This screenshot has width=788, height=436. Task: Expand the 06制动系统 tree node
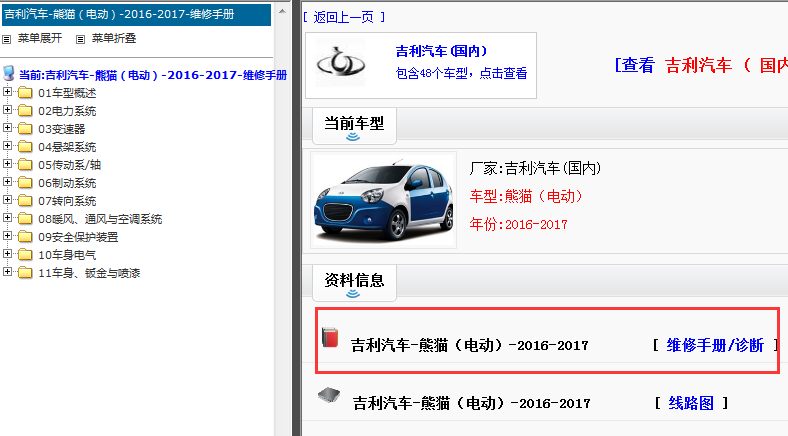7,182
